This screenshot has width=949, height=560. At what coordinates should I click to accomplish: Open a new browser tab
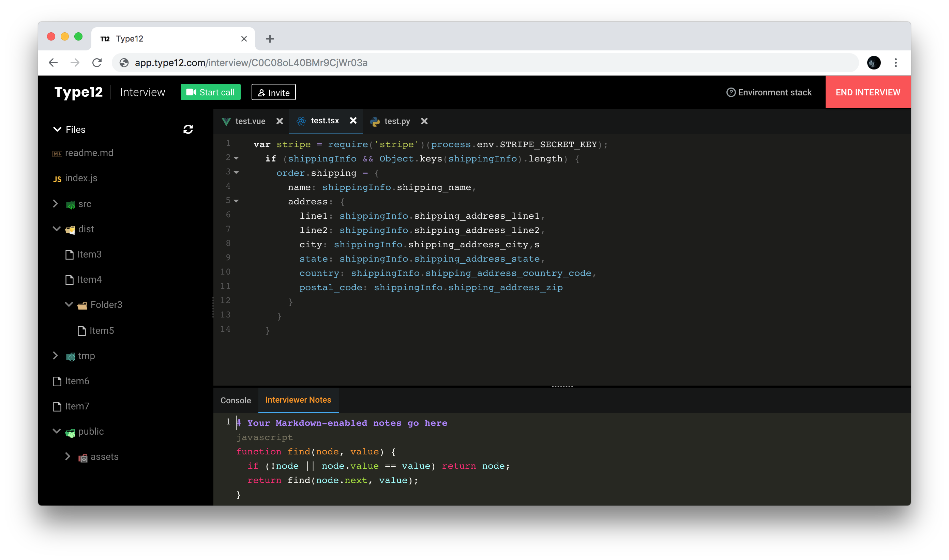(270, 39)
